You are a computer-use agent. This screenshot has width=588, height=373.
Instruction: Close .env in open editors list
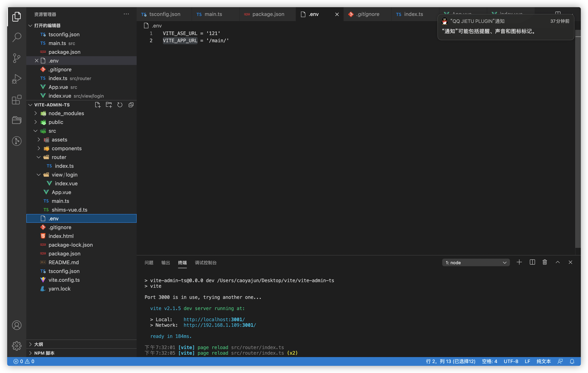tap(37, 61)
